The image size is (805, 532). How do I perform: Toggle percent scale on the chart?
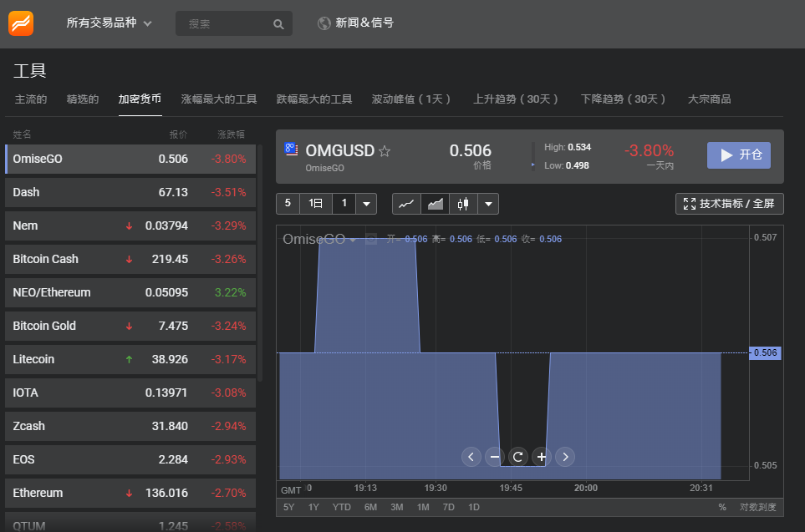pyautogui.click(x=722, y=507)
